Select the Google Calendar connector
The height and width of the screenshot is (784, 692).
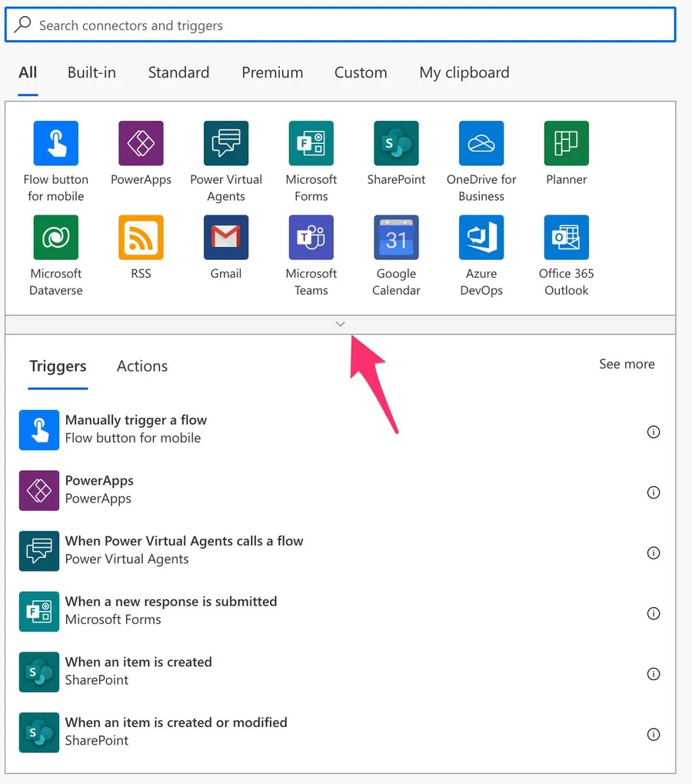click(x=396, y=238)
